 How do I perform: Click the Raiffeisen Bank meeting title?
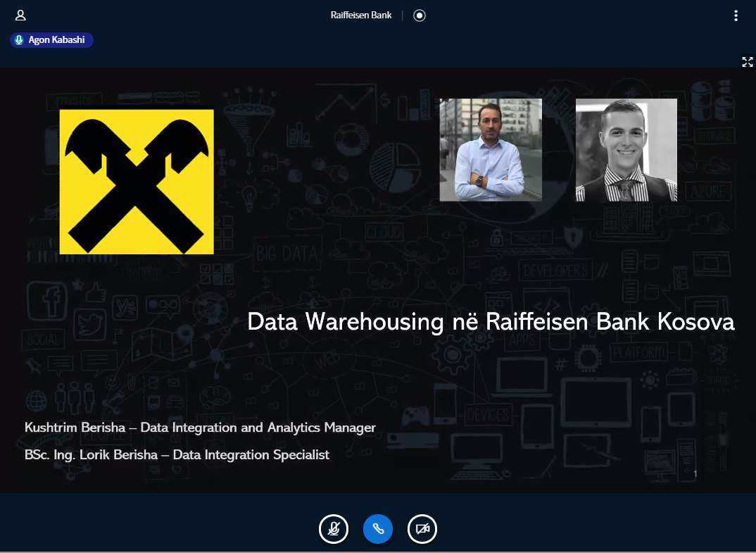point(361,15)
